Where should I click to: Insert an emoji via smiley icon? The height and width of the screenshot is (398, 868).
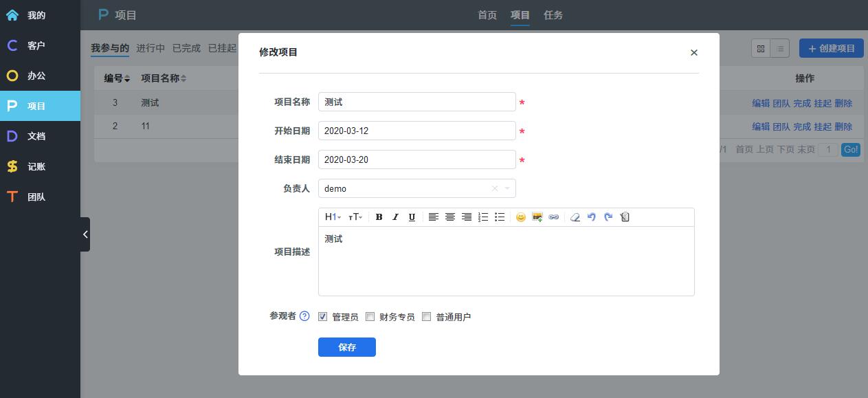521,217
